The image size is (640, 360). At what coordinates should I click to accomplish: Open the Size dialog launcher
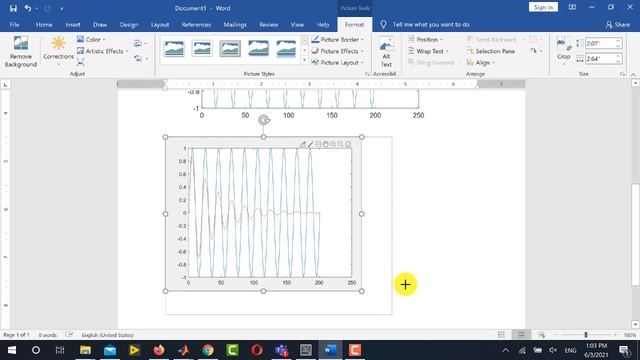pyautogui.click(x=622, y=74)
